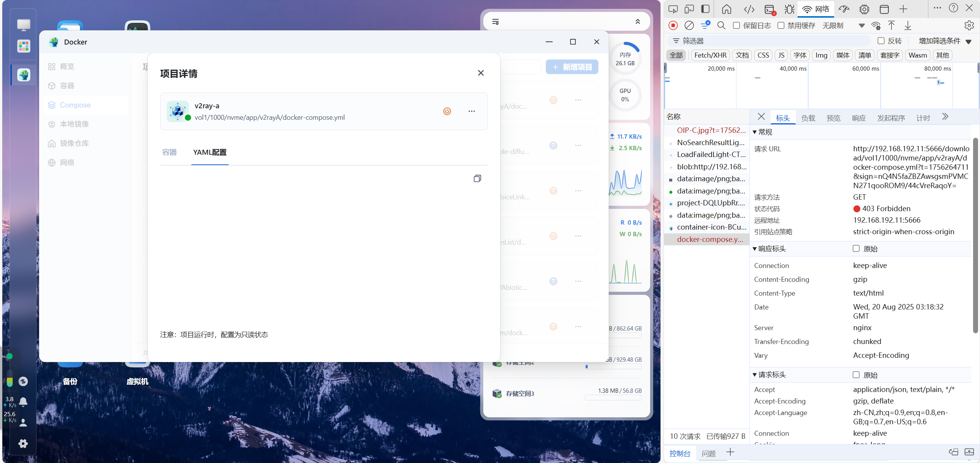Select the 全部 request filter
Image resolution: width=980 pixels, height=463 pixels.
[676, 55]
